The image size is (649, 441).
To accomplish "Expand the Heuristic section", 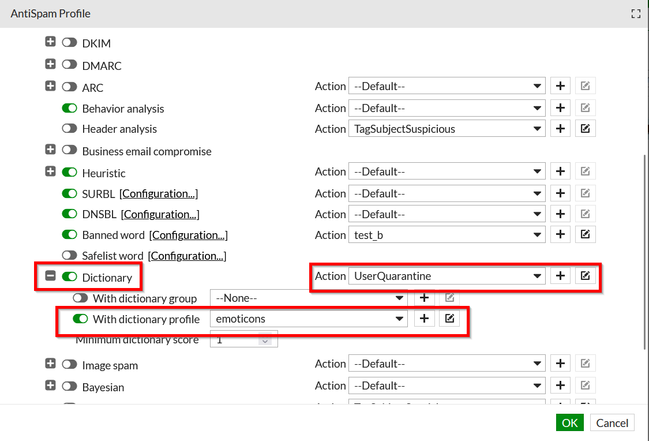I will [x=51, y=172].
